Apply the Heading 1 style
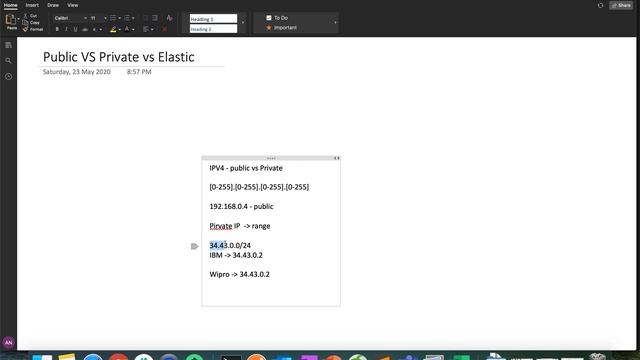Viewport: 640px width, 360px height. 213,19
